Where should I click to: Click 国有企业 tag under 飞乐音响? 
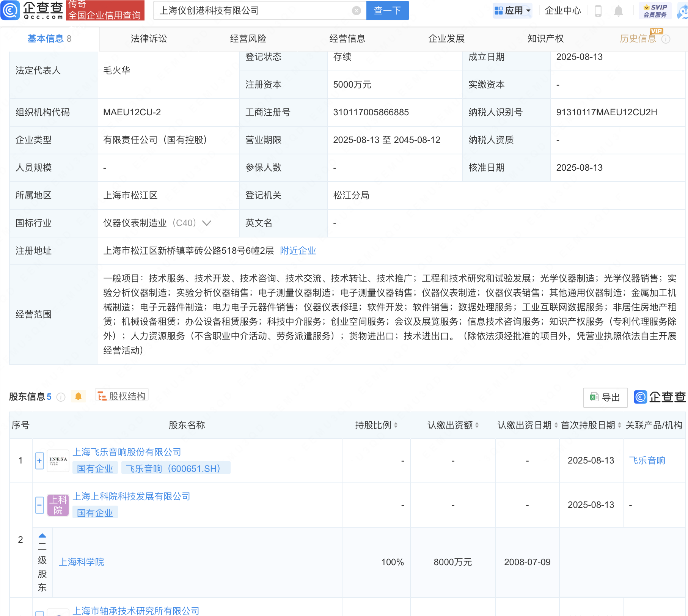[95, 468]
